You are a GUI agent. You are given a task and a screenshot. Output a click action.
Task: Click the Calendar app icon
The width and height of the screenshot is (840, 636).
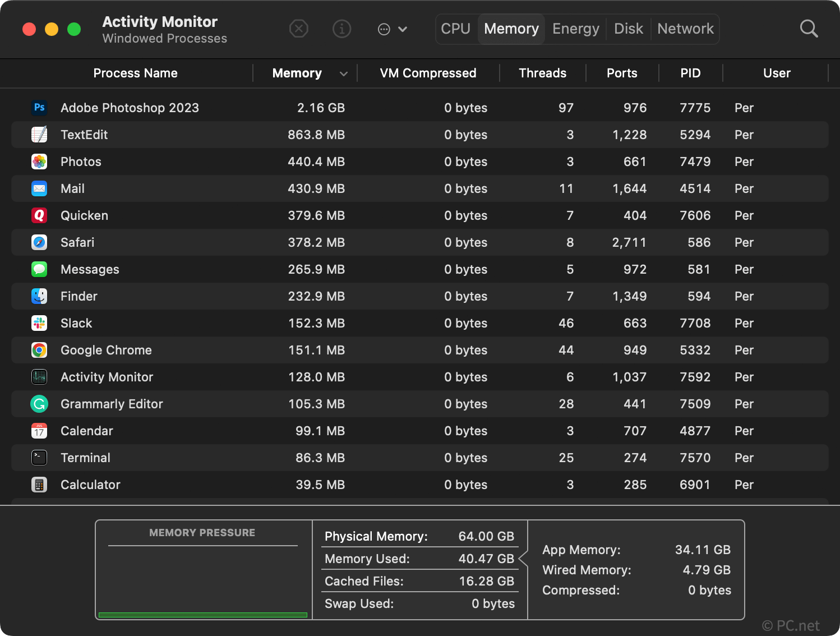pyautogui.click(x=39, y=431)
